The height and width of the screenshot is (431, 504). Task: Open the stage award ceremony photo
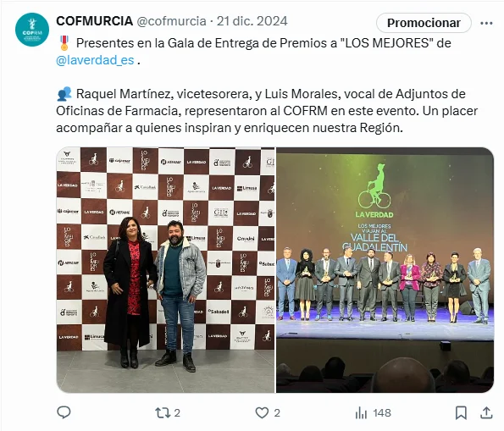tap(385, 270)
